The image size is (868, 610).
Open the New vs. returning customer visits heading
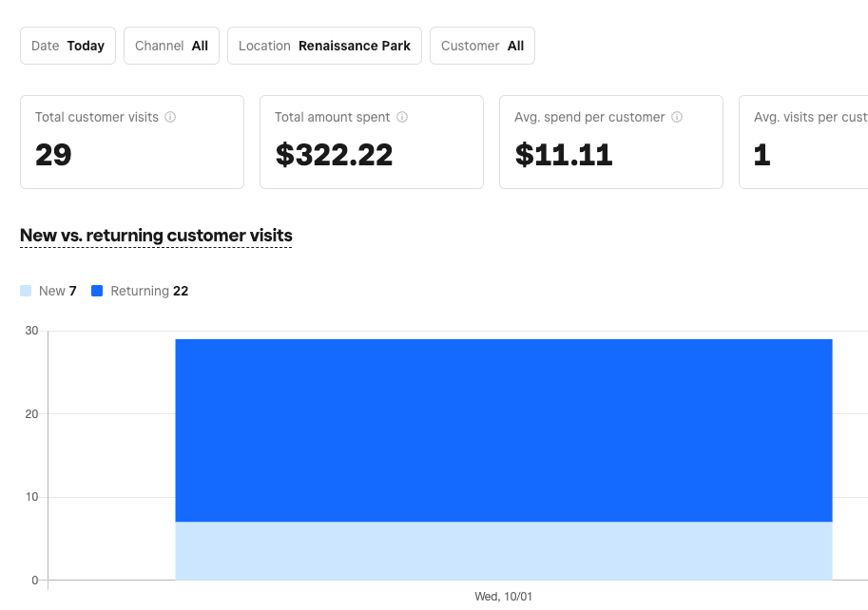coord(156,236)
